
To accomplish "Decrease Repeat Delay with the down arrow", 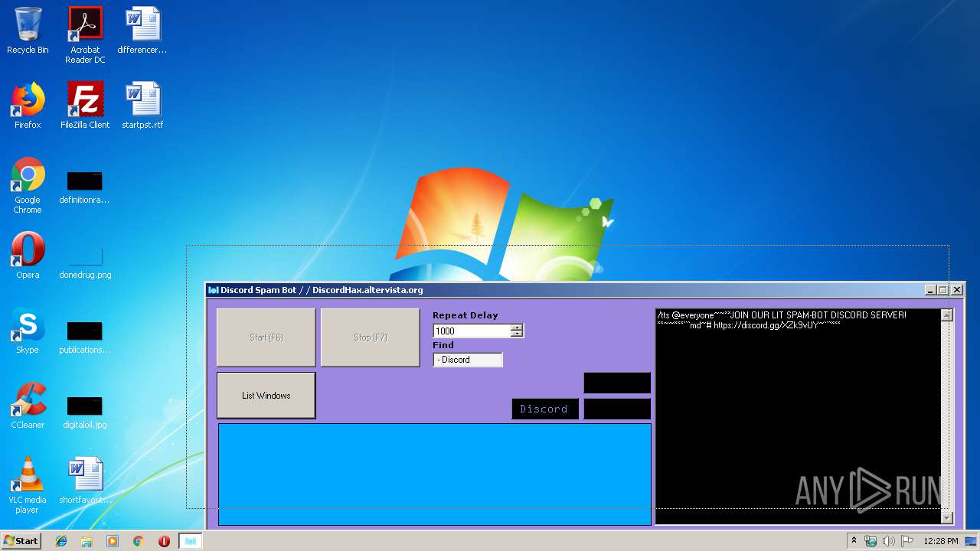I will click(517, 334).
